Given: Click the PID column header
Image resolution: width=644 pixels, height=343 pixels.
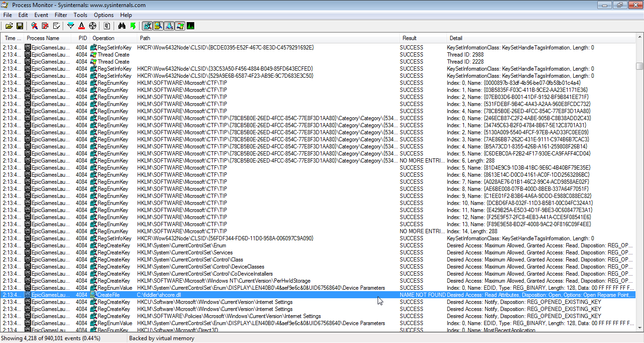Looking at the screenshot, I should [81, 38].
